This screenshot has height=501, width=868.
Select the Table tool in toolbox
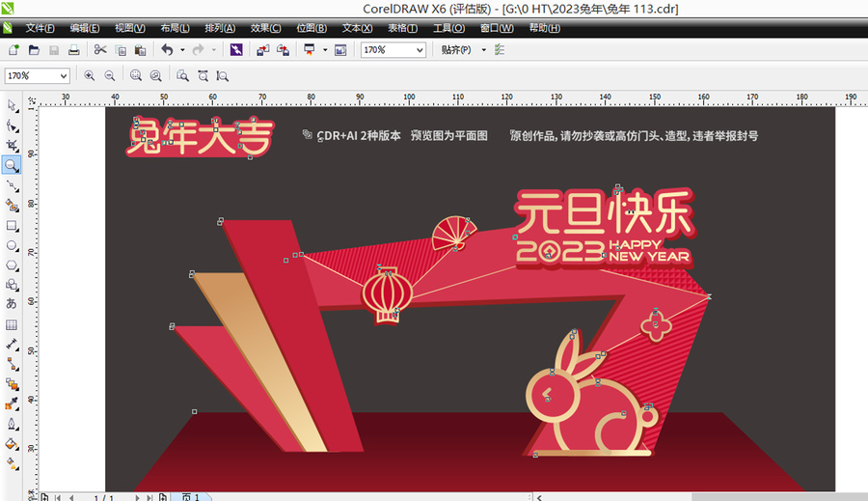[x=12, y=324]
